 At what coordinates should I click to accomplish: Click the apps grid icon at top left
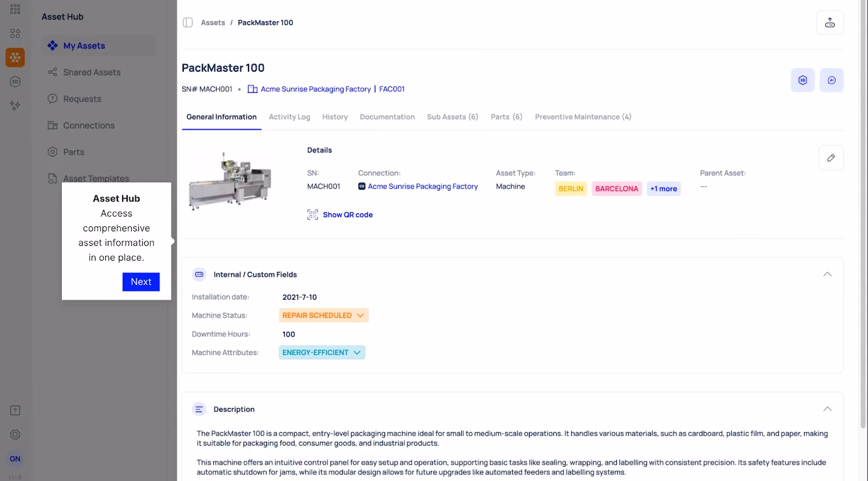point(15,9)
